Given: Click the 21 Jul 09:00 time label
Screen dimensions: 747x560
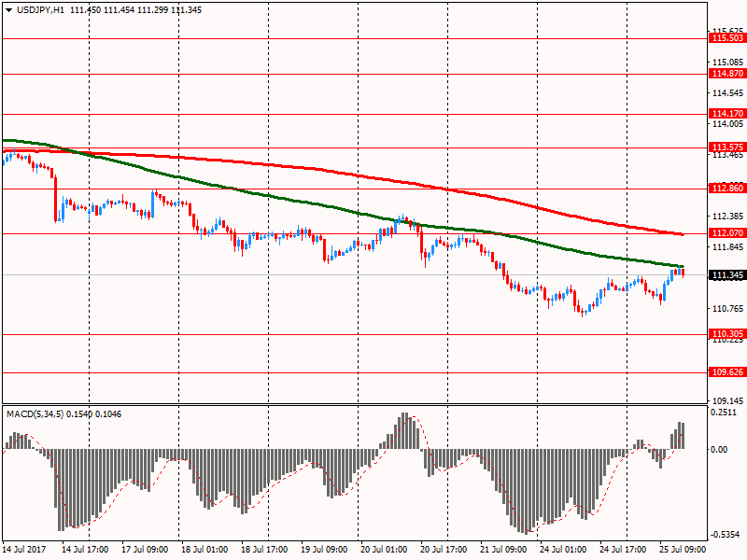Looking at the screenshot, I should tap(503, 549).
